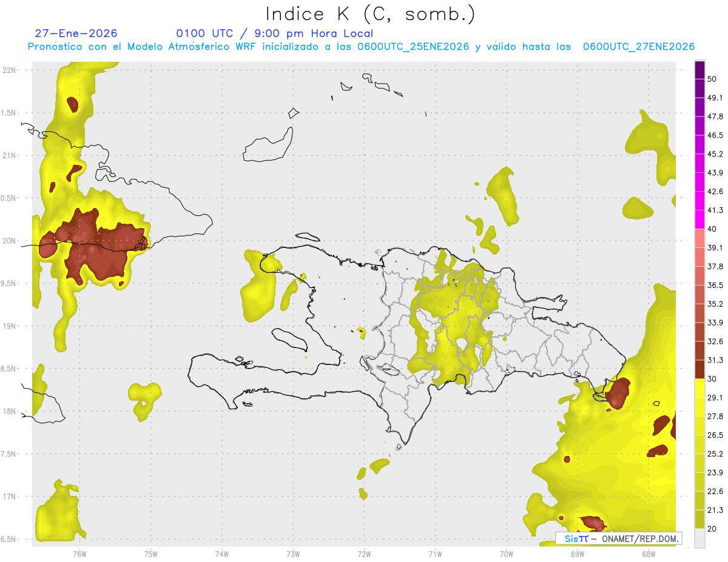Click the "0100 UTC / 9:00 pm Hora Local" text
Viewport: 728px width, 562px height.
point(275,33)
